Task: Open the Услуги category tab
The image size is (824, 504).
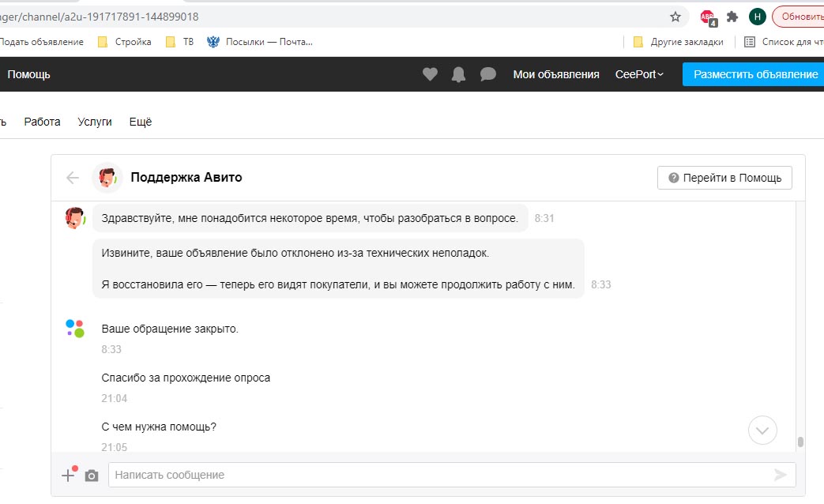Action: click(x=95, y=122)
